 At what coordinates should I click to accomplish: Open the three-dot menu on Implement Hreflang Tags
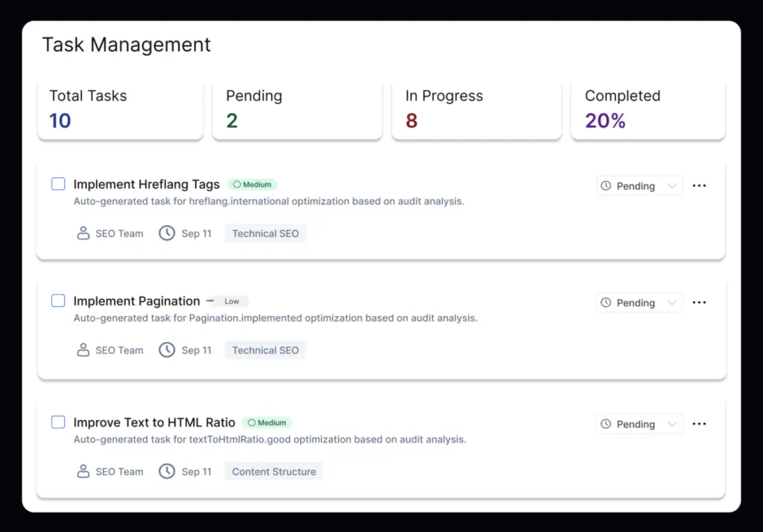699,186
